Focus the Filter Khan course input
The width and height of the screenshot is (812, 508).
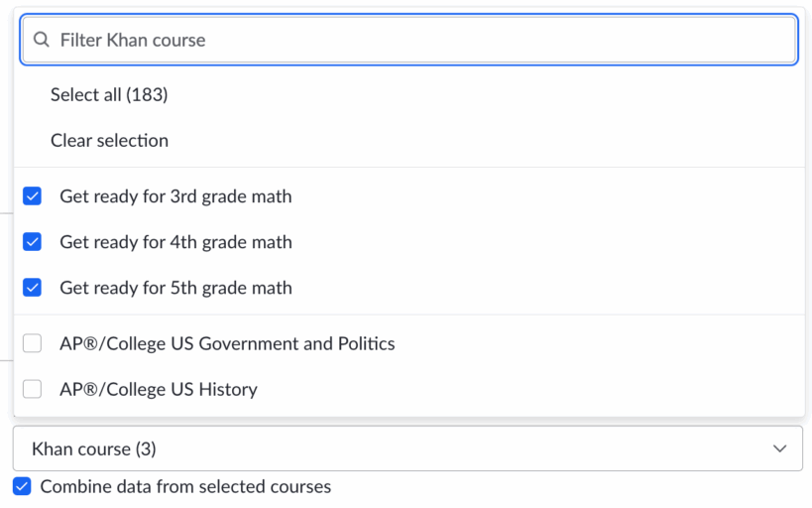click(x=426, y=41)
